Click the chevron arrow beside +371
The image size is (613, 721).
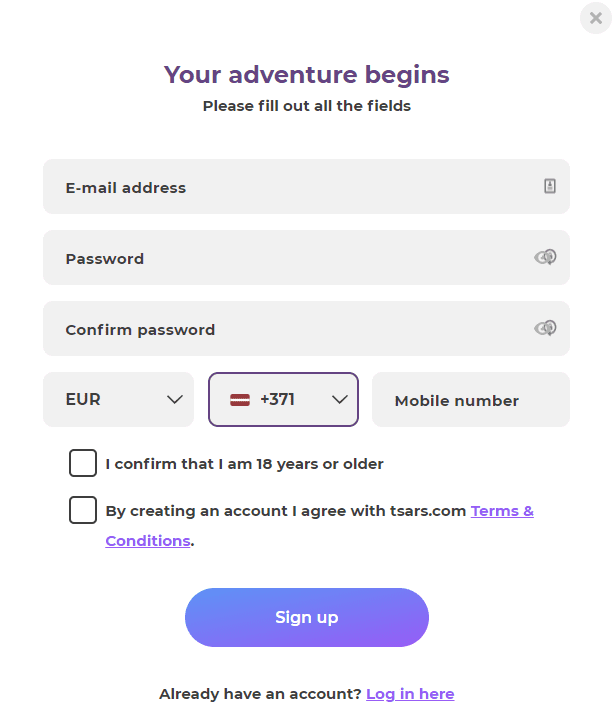[340, 400]
